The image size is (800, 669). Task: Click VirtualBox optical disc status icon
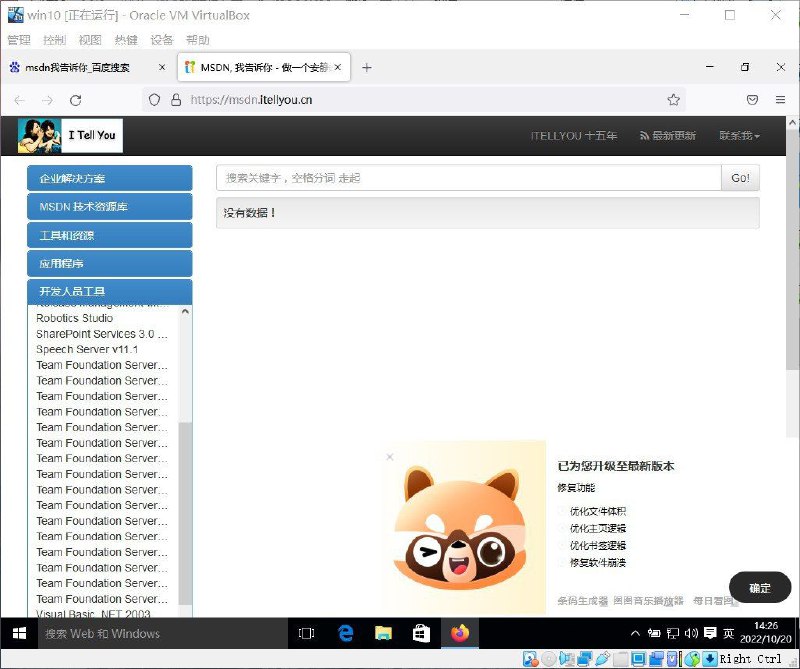(x=548, y=659)
